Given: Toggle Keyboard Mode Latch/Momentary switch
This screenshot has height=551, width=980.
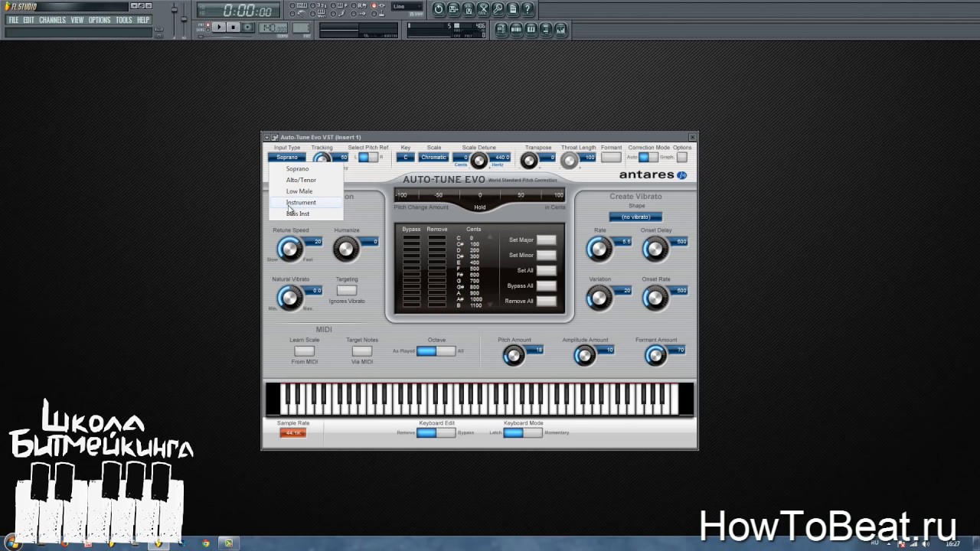Looking at the screenshot, I should pyautogui.click(x=522, y=432).
